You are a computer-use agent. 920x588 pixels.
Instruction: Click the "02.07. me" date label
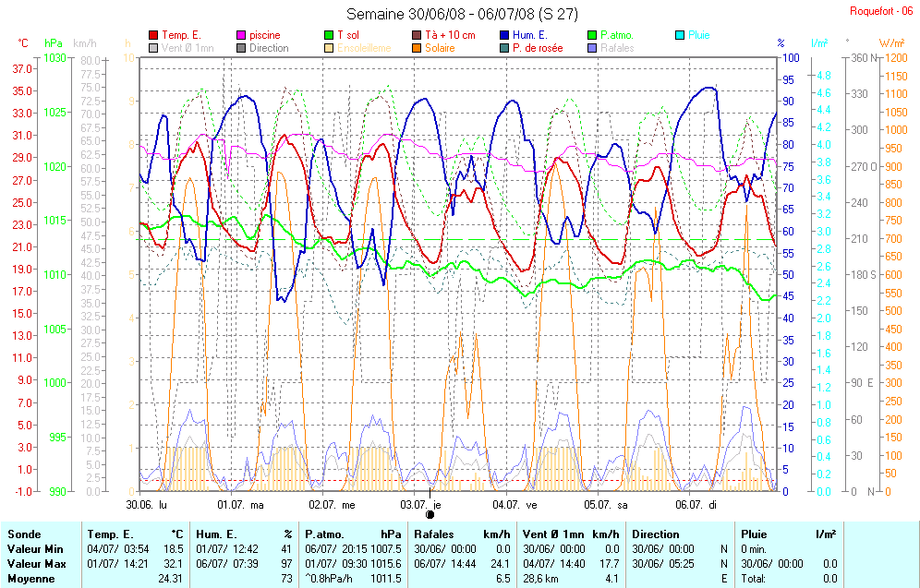(333, 505)
